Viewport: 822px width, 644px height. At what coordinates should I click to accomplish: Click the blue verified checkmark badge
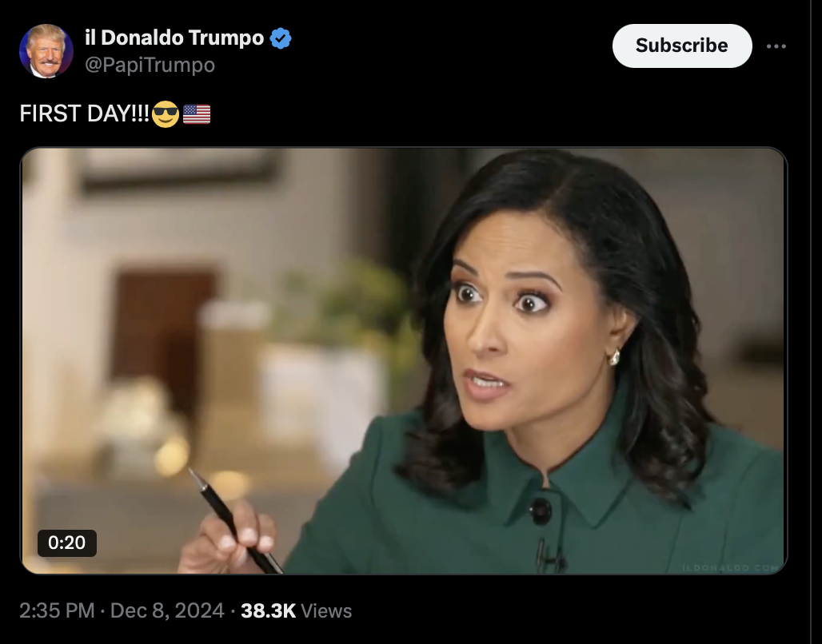(281, 38)
